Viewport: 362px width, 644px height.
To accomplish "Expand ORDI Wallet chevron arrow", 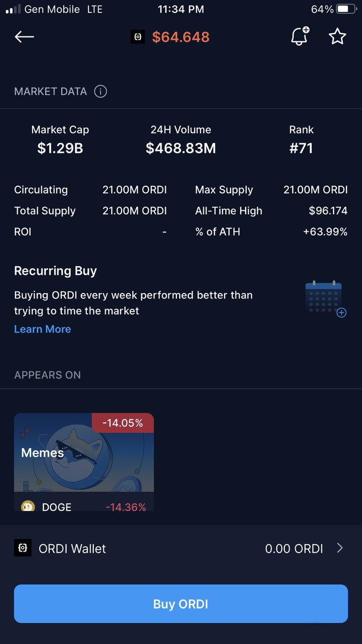I will [339, 548].
